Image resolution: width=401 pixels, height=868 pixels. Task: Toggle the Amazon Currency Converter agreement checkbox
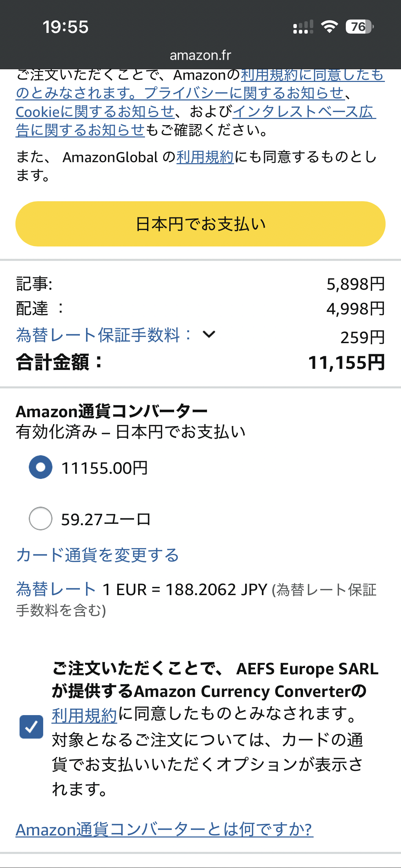tap(31, 726)
